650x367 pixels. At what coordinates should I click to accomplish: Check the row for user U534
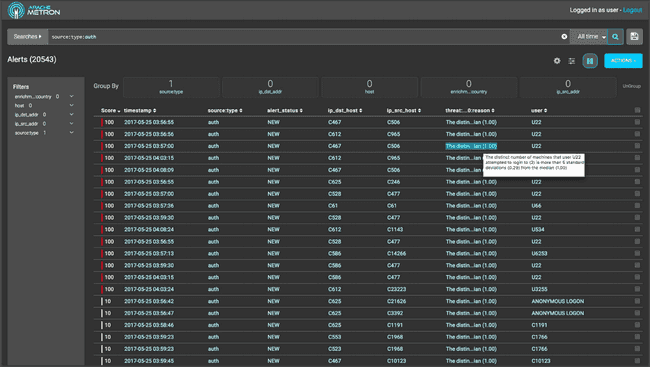tap(637, 229)
